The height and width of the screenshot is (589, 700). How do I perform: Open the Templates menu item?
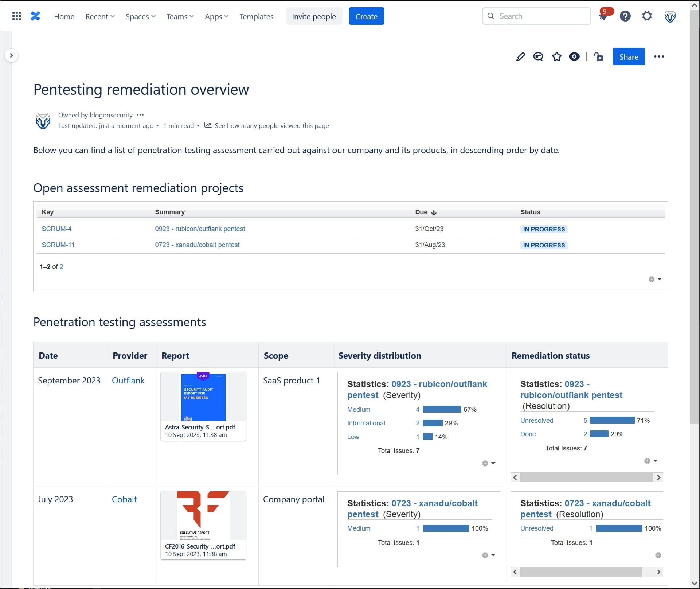[x=257, y=16]
